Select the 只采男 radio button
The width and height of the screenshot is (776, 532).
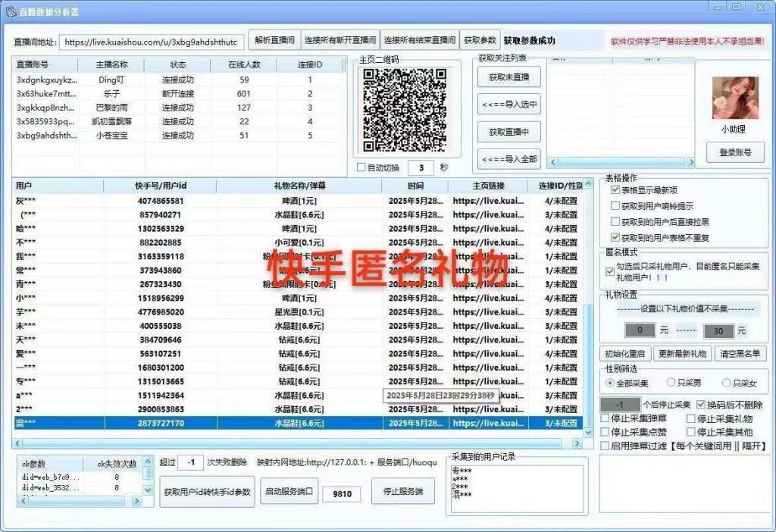click(x=670, y=383)
